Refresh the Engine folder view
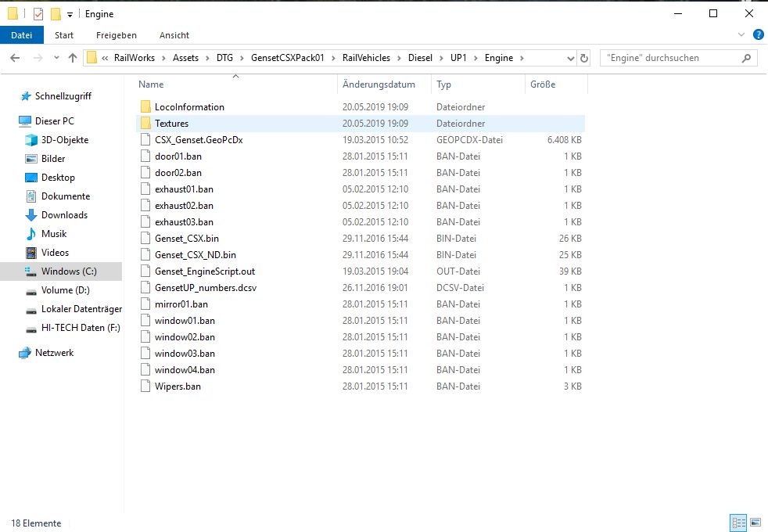This screenshot has height=532, width=768. 583,58
